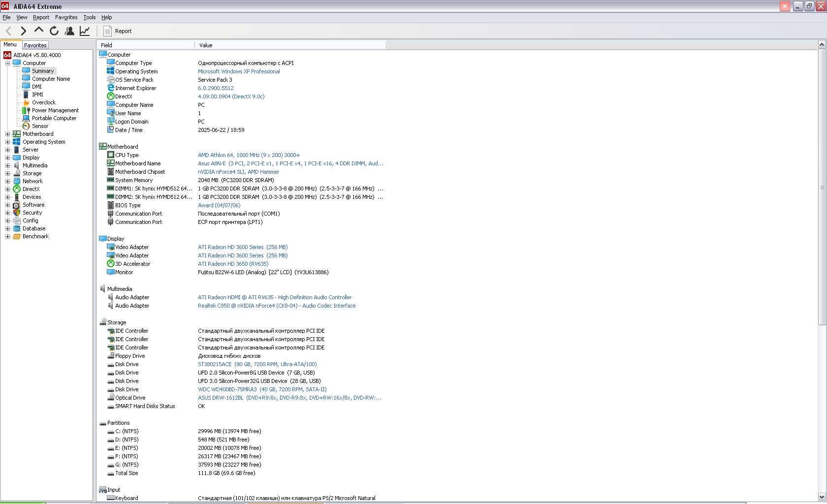This screenshot has width=827, height=504.
Task: Click the Report toolbar button
Action: [x=118, y=31]
